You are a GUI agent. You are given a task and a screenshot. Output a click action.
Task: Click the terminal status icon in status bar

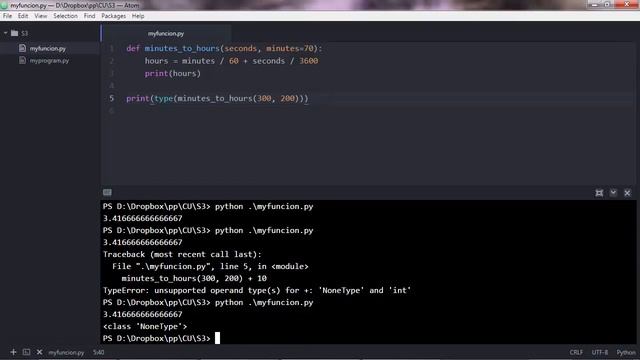click(26, 352)
